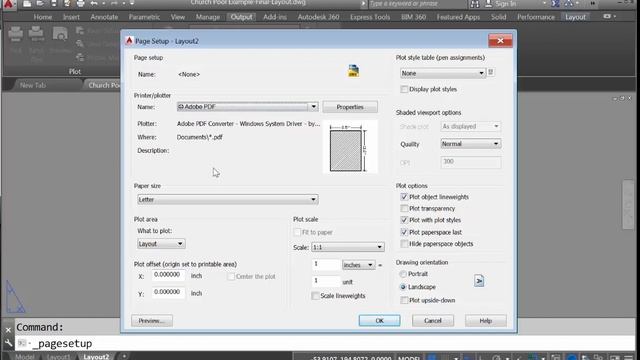Viewport: 640px width, 360px height.
Task: Enable Hide paperspace objects checkbox
Action: click(x=404, y=244)
